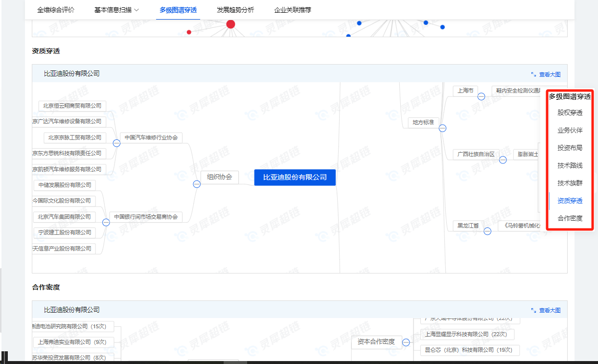598x364 pixels.
Task: Select 技术路线 in side navigation
Action: [570, 165]
